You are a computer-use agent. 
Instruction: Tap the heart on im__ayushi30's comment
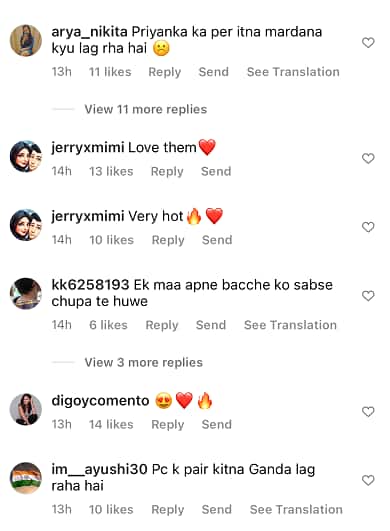pos(368,480)
